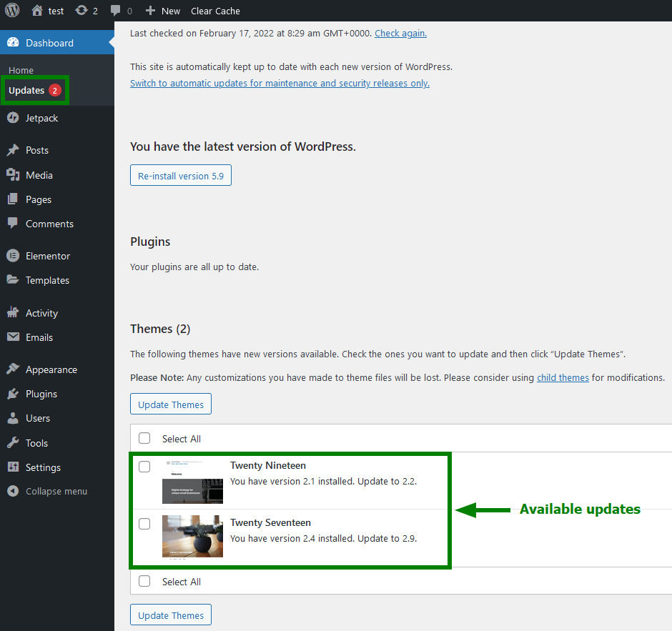This screenshot has height=631, width=672.
Task: Click the lower Update Themes button
Action: pyautogui.click(x=171, y=615)
